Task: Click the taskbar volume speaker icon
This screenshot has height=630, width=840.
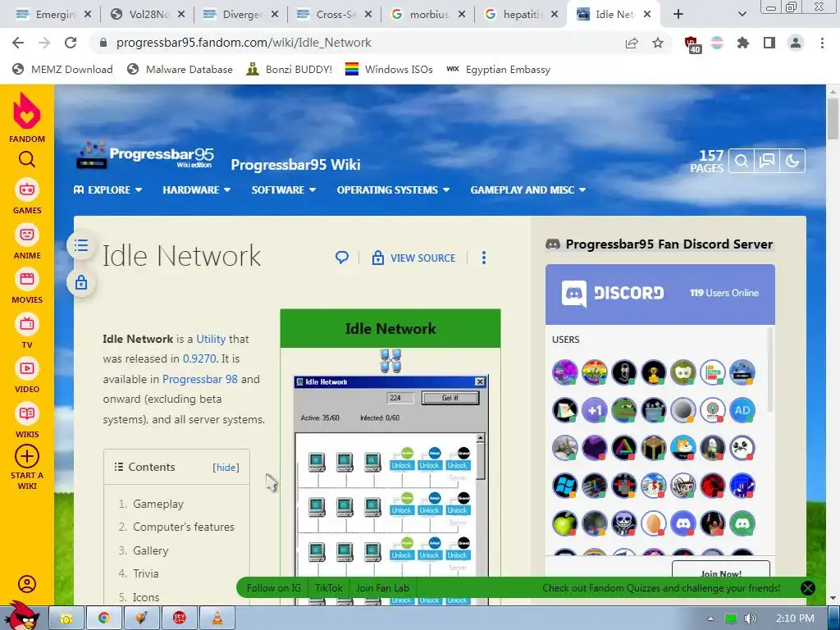Action: 750,619
